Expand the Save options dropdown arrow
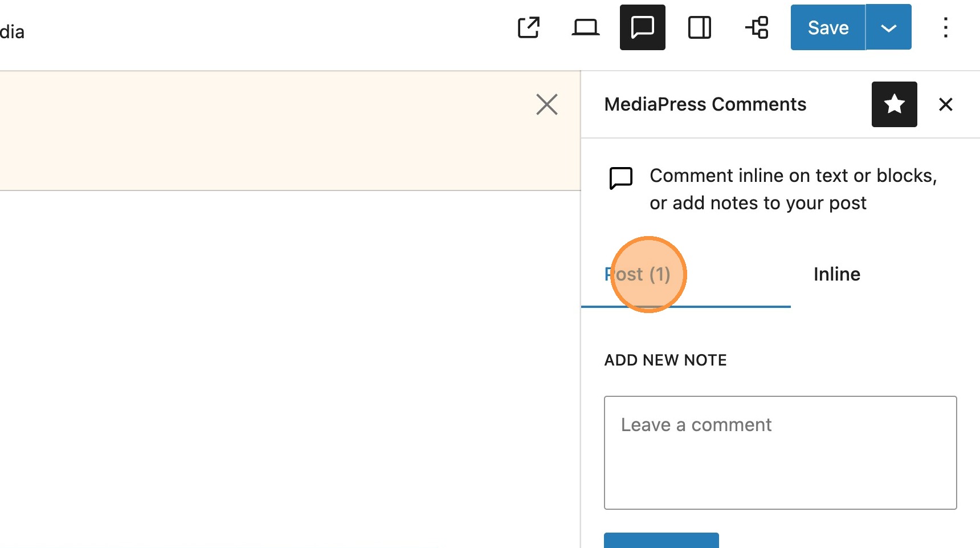 click(x=888, y=27)
